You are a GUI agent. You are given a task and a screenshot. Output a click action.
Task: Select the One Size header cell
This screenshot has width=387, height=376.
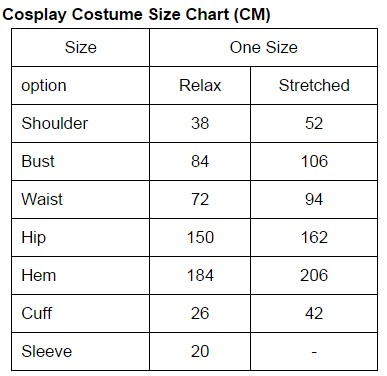263,47
